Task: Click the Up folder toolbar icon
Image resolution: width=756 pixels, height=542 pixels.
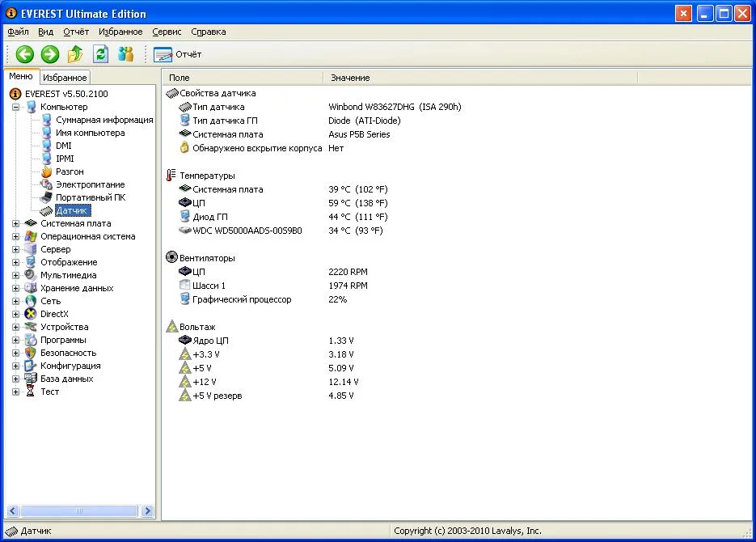Action: coord(75,54)
